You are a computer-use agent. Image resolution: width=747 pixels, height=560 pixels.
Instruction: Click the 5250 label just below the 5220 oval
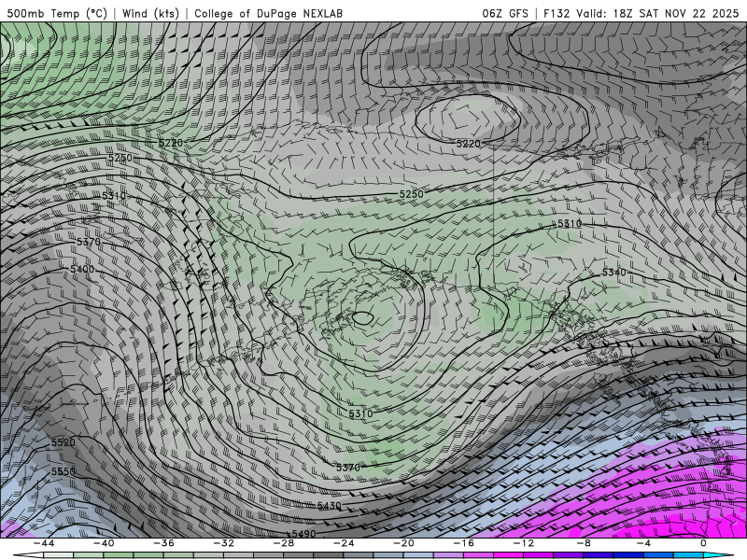point(411,194)
